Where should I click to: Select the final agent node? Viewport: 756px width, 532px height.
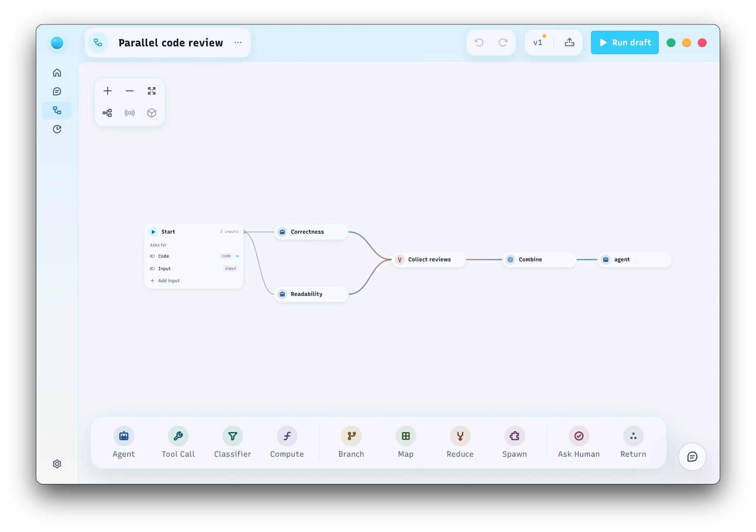[635, 259]
